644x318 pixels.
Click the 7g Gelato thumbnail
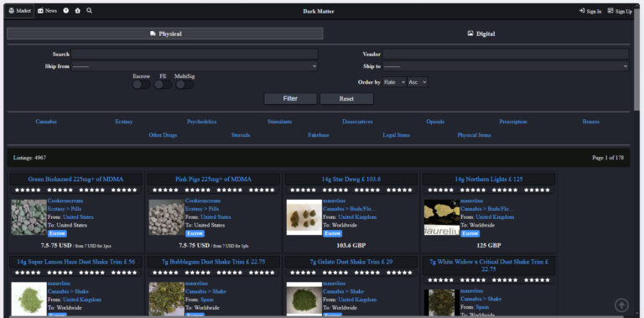304,299
